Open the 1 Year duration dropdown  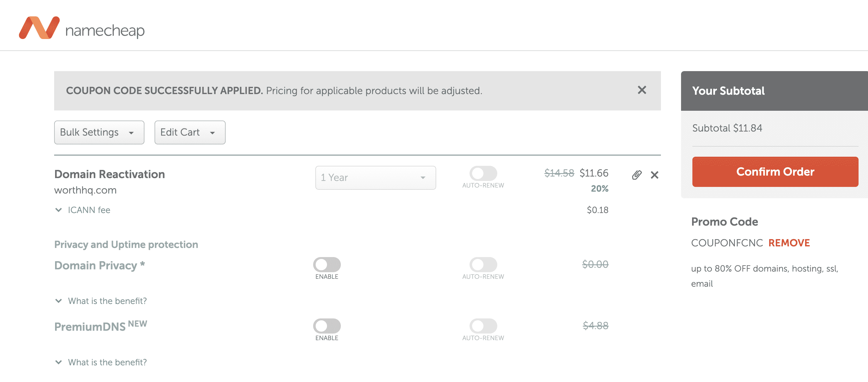pyautogui.click(x=375, y=177)
